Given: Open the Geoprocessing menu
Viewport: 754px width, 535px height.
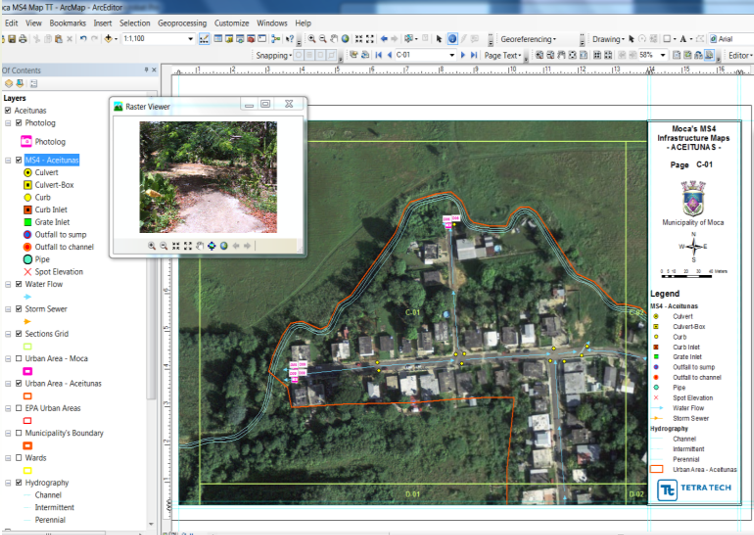Looking at the screenshot, I should click(x=182, y=22).
